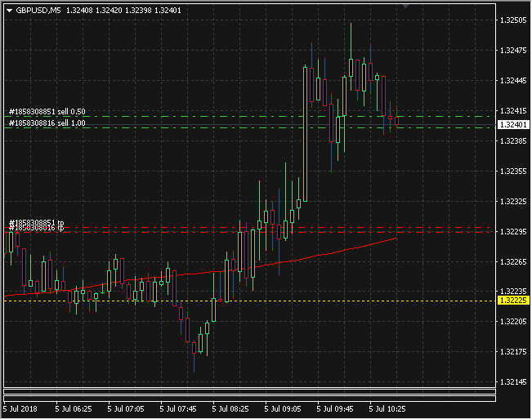Click the 1.32445 level on price axis
532x419 pixels.
pyautogui.click(x=512, y=80)
